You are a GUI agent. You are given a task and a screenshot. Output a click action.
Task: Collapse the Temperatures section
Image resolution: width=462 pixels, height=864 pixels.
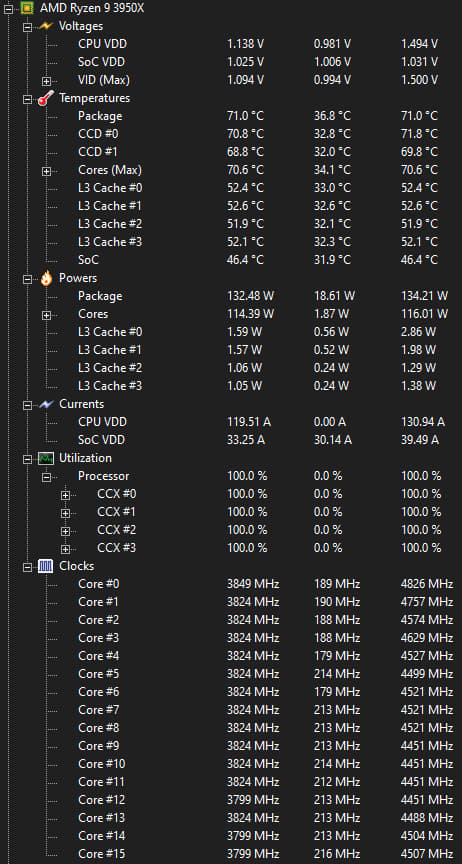(x=27, y=99)
